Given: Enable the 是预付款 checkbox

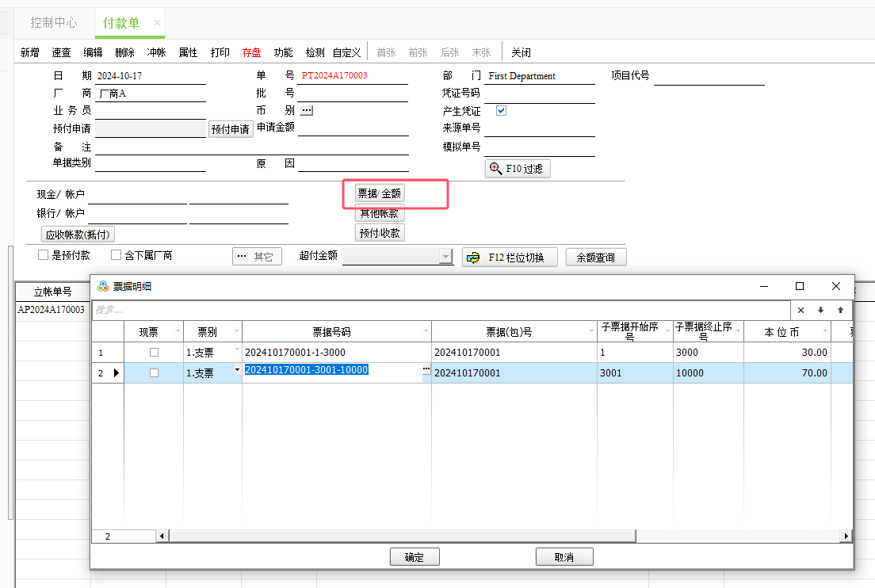Looking at the screenshot, I should click(44, 255).
